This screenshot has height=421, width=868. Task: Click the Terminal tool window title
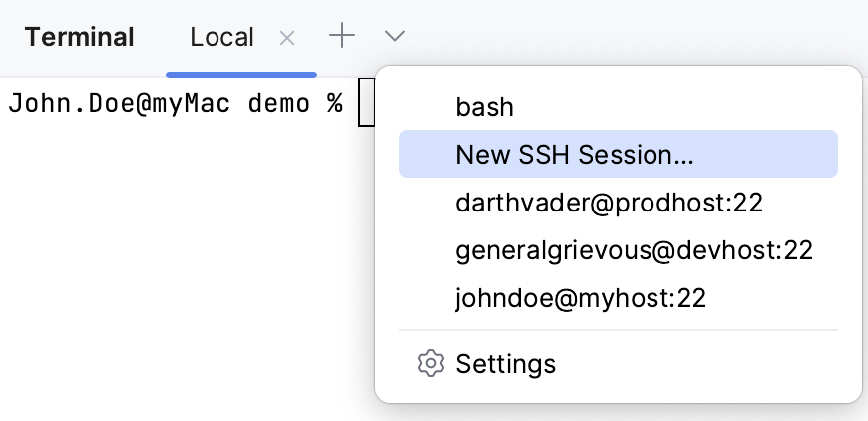point(80,38)
